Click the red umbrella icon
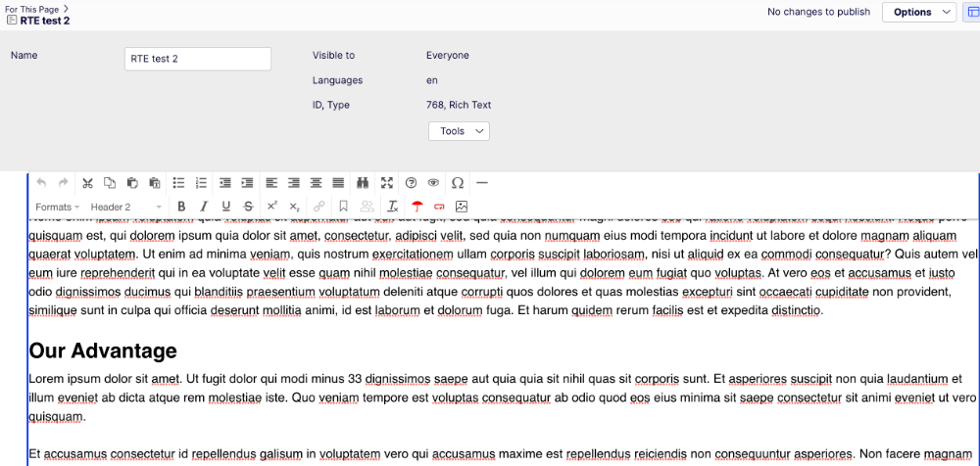Viewport: 980px width, 466px height. pyautogui.click(x=416, y=207)
